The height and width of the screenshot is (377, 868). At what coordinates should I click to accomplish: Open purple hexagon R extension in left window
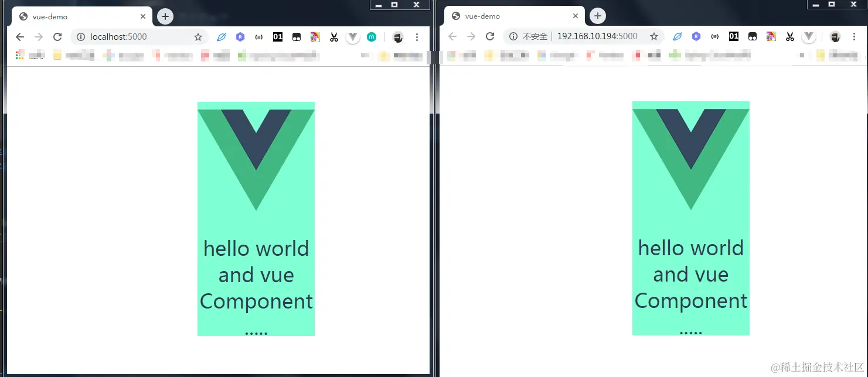coord(240,37)
